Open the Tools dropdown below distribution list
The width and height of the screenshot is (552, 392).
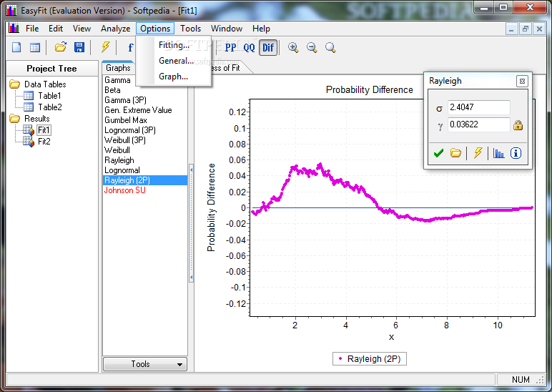[144, 364]
